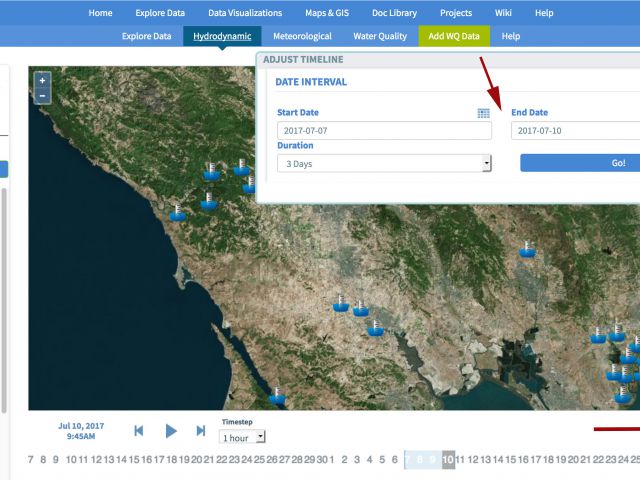Select the isolated gauge station below End Date
This screenshot has width=640, height=480.
(527, 249)
